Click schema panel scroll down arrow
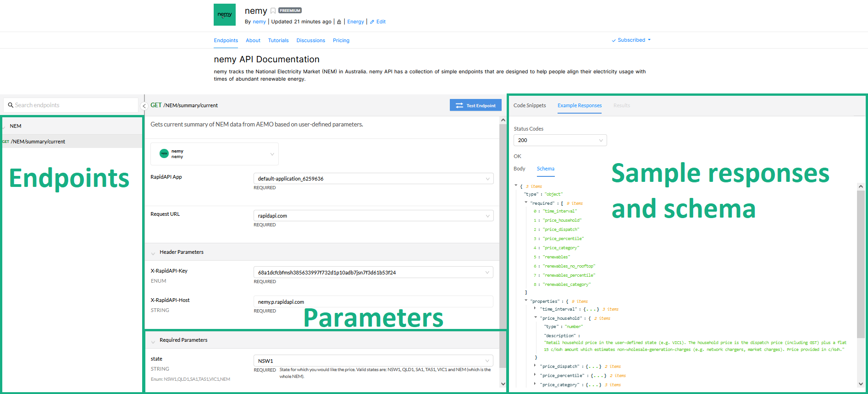Screen dimensions: 868x394 pyautogui.click(x=861, y=384)
